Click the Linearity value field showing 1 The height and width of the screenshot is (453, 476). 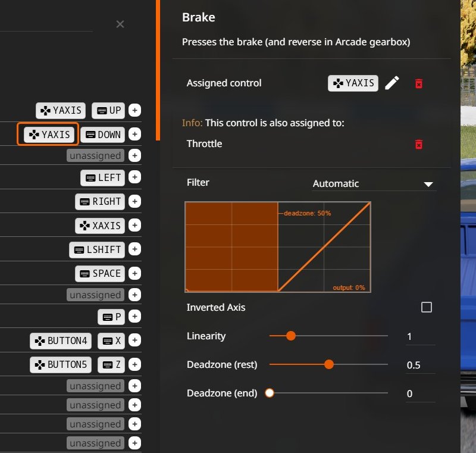421,336
